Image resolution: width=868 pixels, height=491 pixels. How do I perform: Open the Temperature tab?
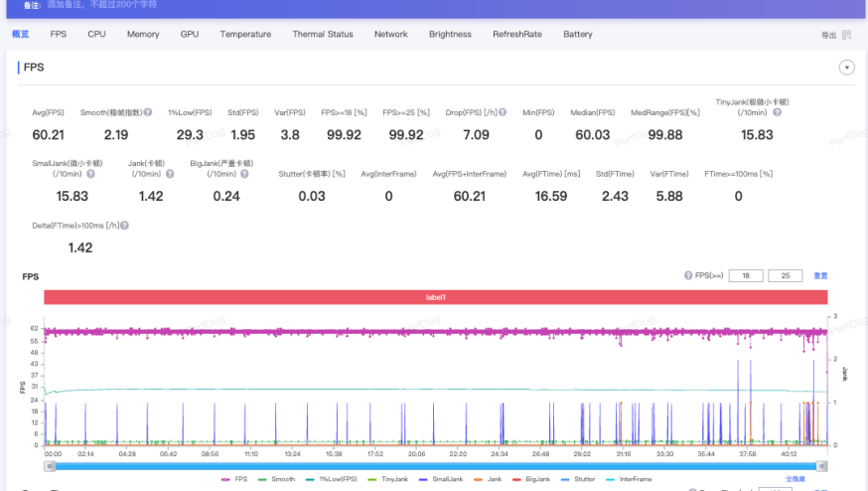[x=245, y=35]
